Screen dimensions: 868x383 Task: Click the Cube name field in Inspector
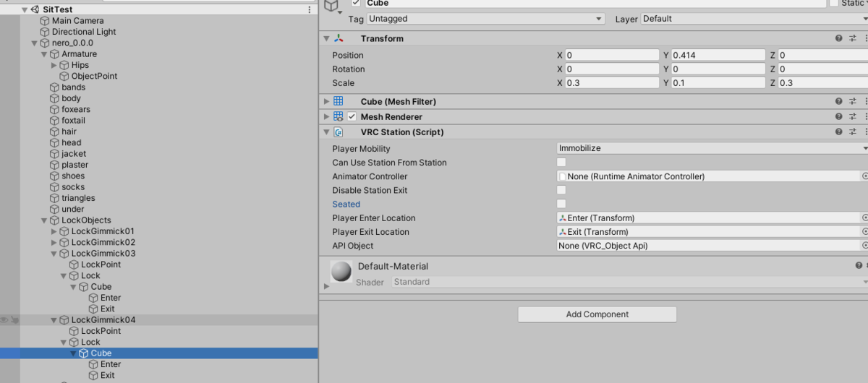coord(595,4)
